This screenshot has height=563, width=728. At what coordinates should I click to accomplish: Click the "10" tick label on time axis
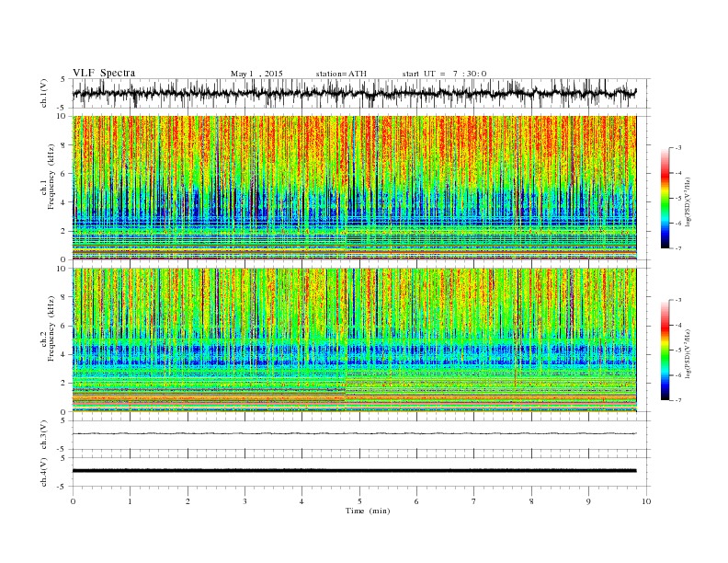click(646, 501)
